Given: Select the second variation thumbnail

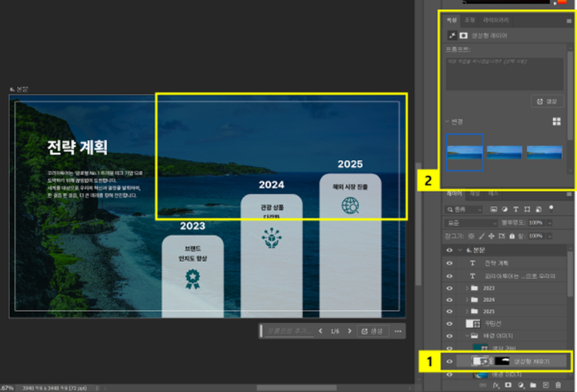Looking at the screenshot, I should tap(504, 152).
